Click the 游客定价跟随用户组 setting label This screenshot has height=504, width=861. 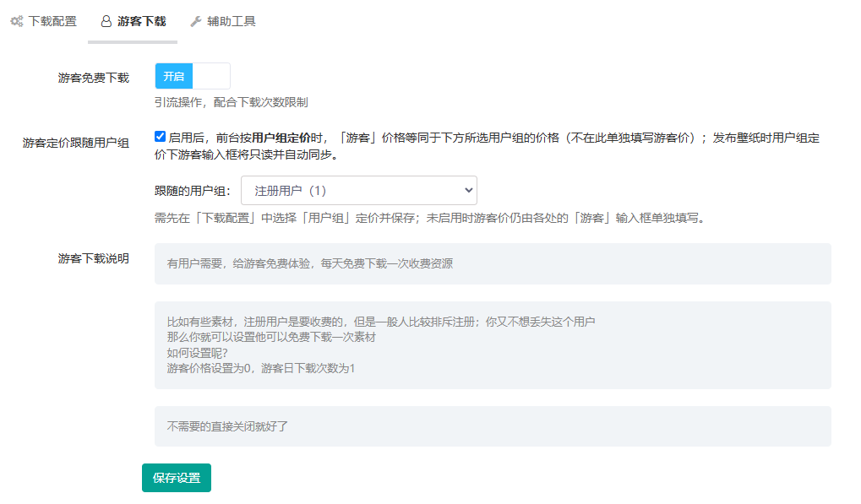tap(76, 143)
